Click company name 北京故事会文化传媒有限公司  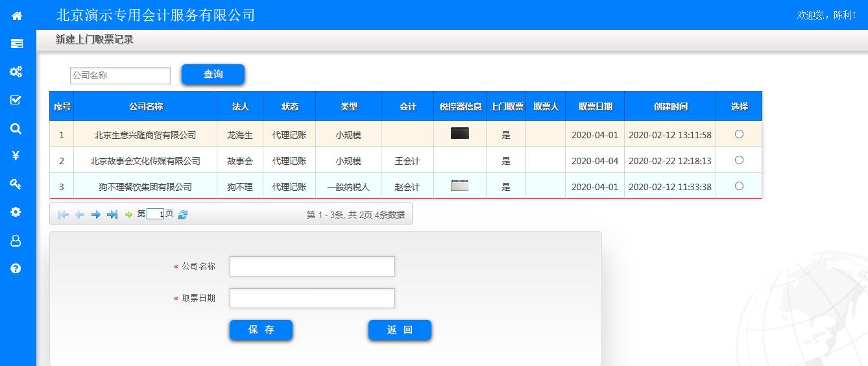tap(145, 161)
